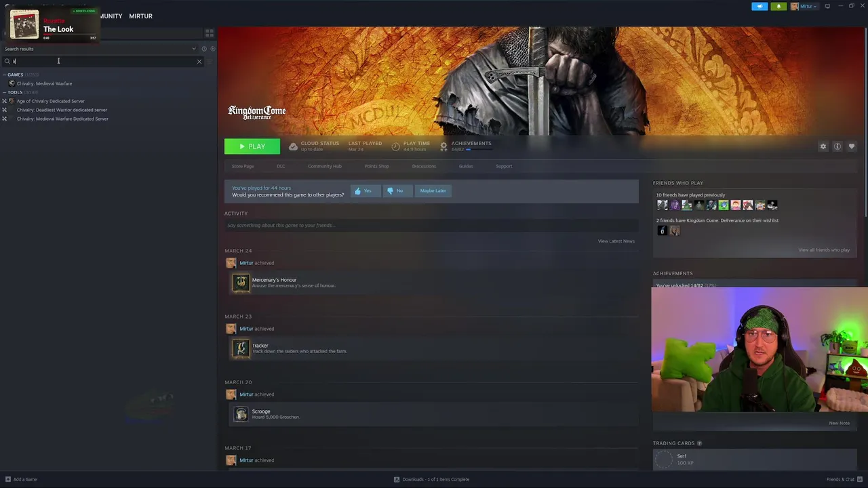Switch to Big Picture mode via the monitor icon

coord(827,6)
